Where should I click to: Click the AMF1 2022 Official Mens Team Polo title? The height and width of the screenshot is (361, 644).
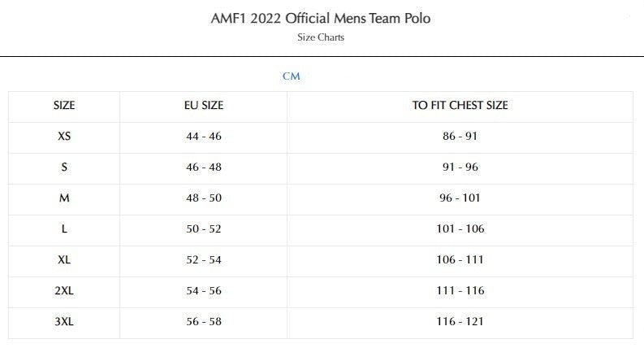click(321, 19)
